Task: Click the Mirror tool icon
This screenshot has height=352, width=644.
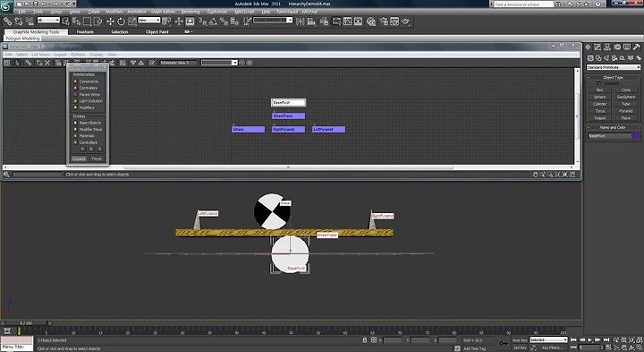Action: point(301,21)
